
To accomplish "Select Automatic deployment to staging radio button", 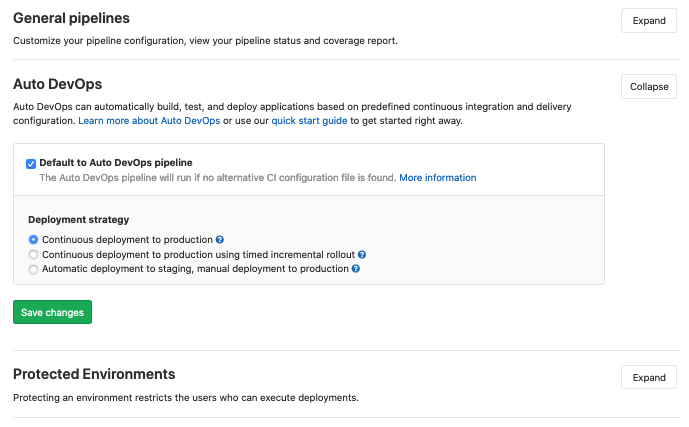I will (34, 269).
